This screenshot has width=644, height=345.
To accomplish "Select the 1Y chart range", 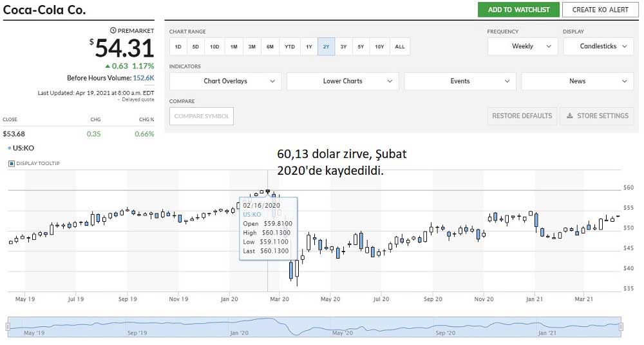I will (309, 46).
